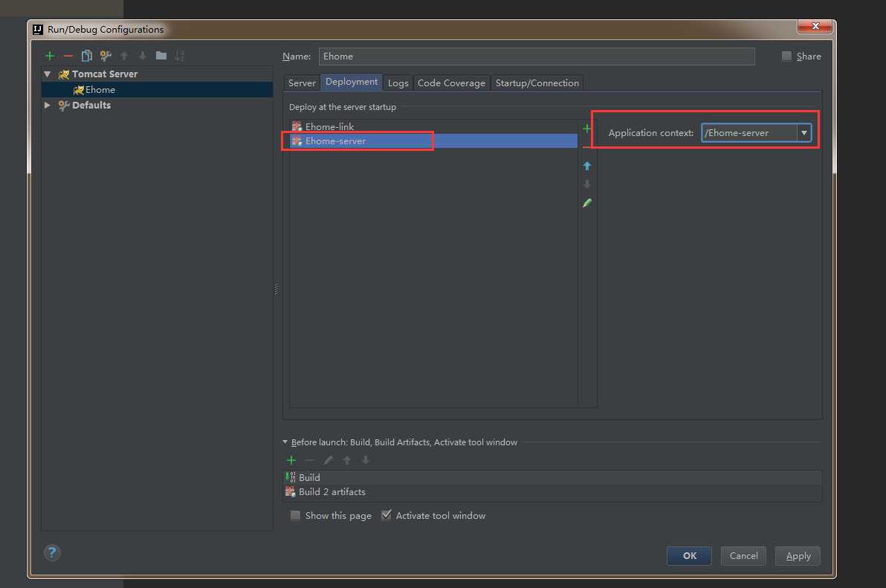Select Ehome-server in deploy list
The width and height of the screenshot is (886, 588).
[x=433, y=141]
